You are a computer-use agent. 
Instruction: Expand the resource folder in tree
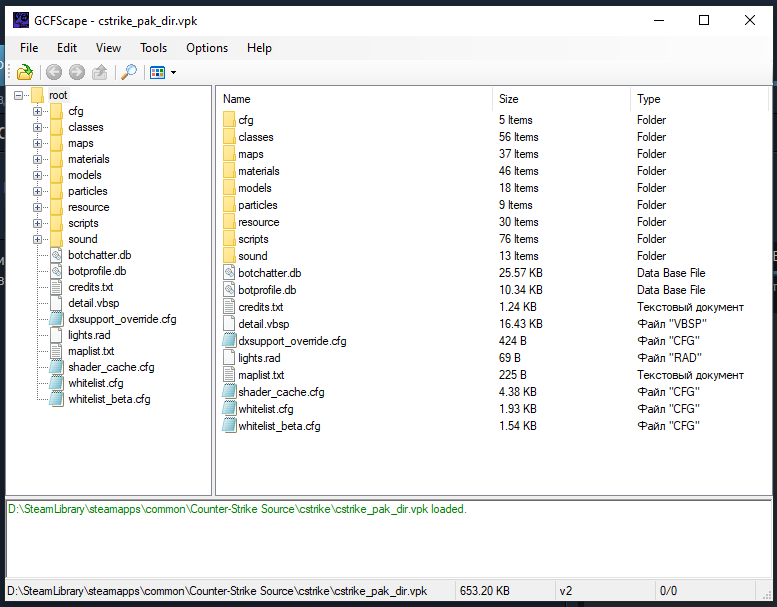(37, 207)
